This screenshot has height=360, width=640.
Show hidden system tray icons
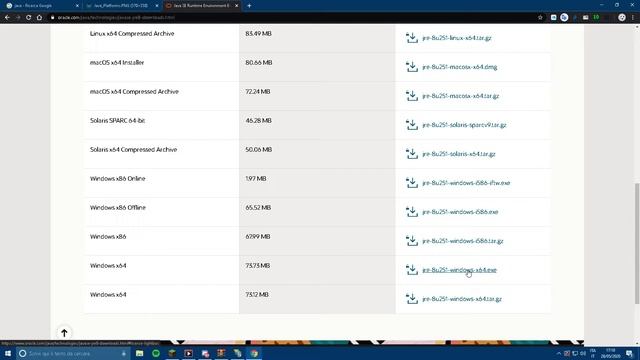tap(559, 353)
